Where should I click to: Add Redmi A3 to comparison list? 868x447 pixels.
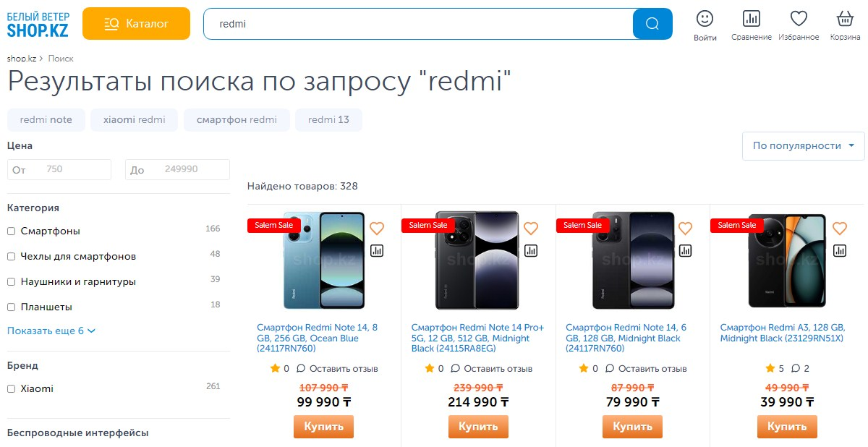[x=840, y=250]
